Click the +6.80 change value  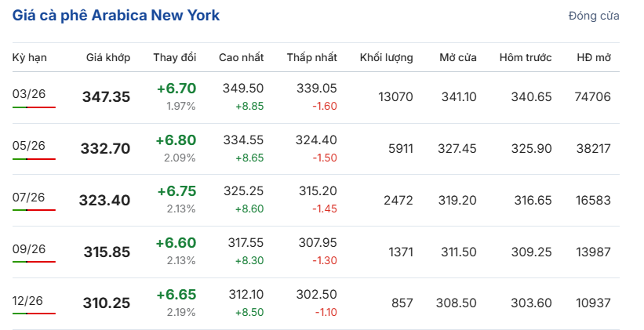(176, 140)
